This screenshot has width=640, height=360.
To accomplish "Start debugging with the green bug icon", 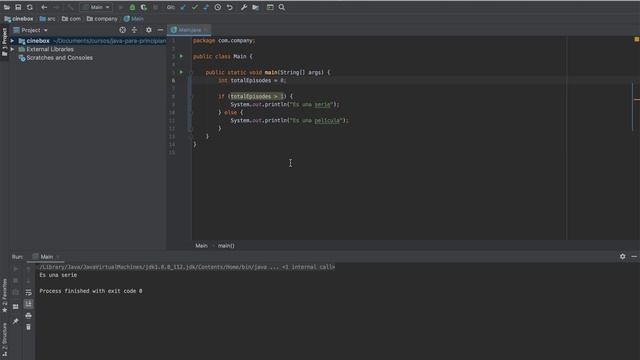I will [x=132, y=7].
